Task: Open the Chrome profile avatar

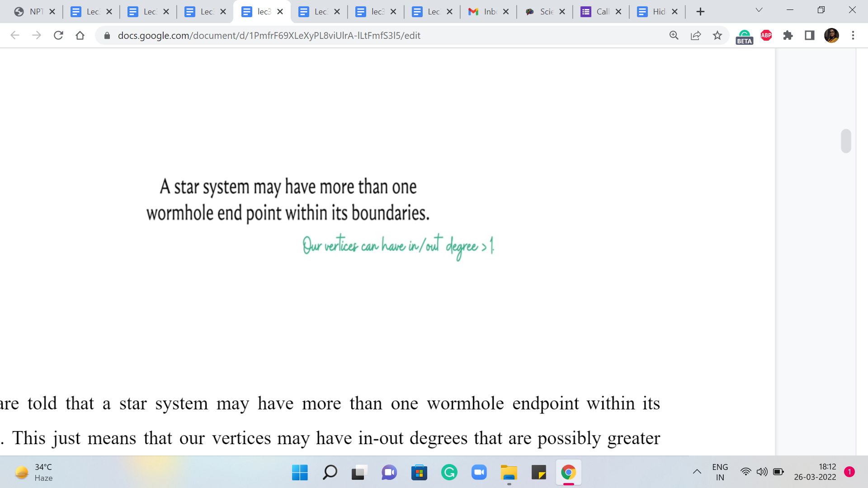Action: 831,35
